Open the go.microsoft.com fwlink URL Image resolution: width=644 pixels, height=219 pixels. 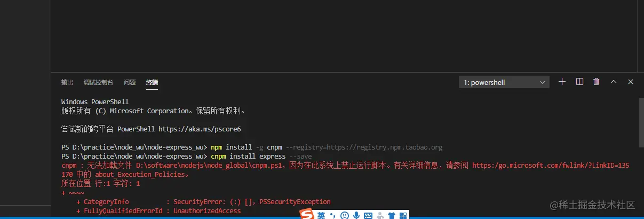click(551, 166)
